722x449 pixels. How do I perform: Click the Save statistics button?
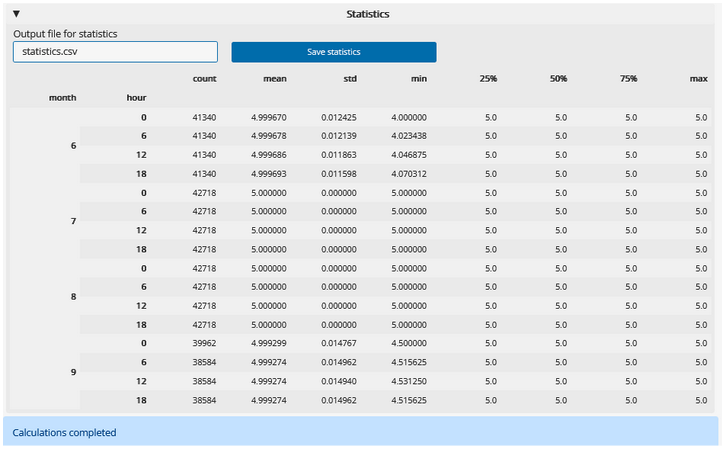(334, 52)
